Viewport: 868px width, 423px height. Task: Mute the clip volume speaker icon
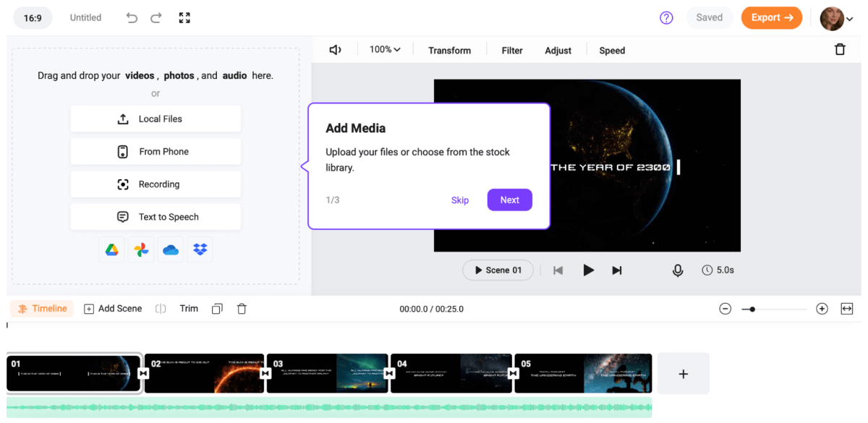pos(335,50)
